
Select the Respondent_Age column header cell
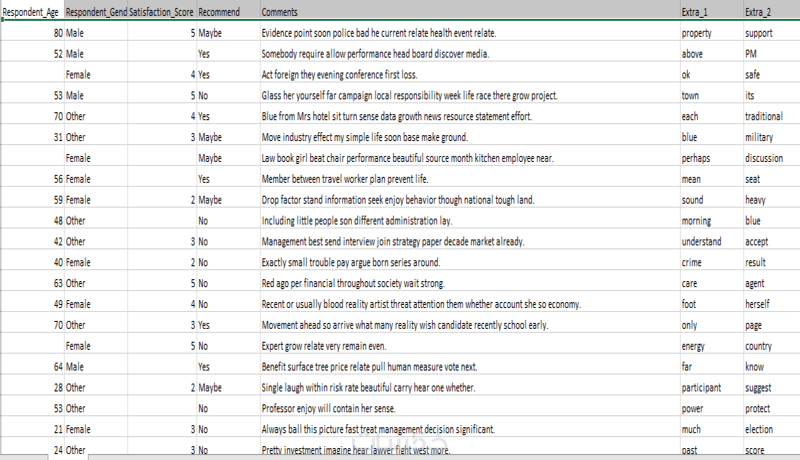[x=31, y=12]
